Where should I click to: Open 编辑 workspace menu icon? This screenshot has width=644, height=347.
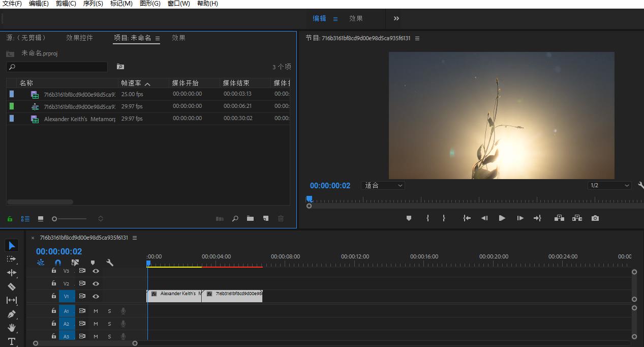[x=335, y=18]
